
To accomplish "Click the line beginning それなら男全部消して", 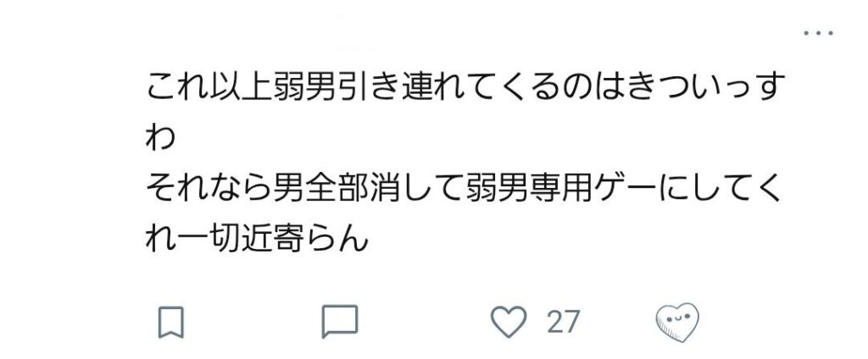I will pyautogui.click(x=464, y=190).
